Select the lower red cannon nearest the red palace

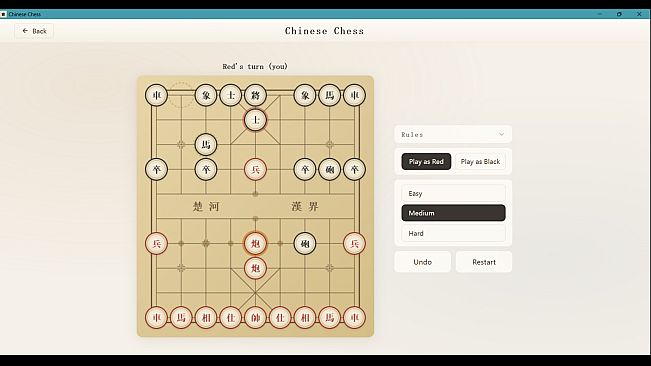click(255, 268)
